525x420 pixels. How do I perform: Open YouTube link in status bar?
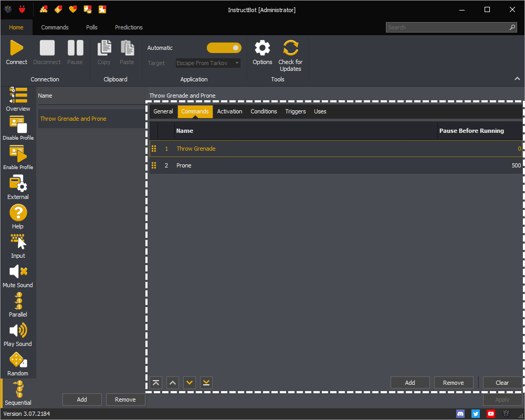[x=491, y=414]
